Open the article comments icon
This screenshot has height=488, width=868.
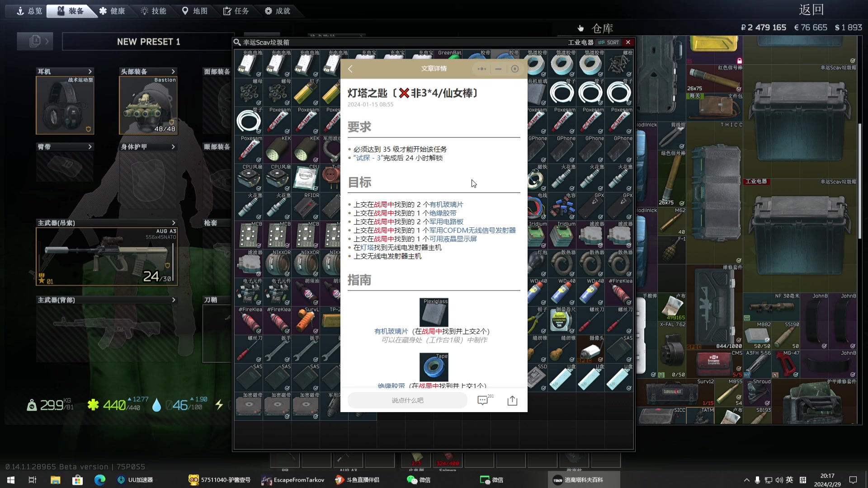point(483,400)
